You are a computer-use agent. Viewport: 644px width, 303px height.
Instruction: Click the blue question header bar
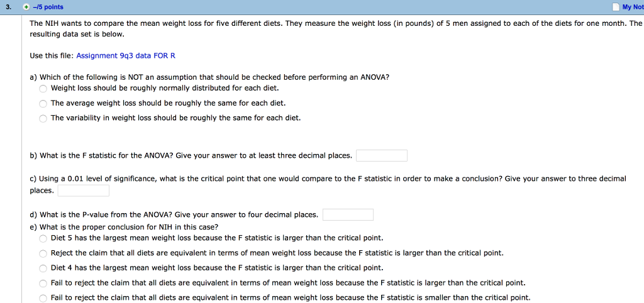click(x=322, y=8)
